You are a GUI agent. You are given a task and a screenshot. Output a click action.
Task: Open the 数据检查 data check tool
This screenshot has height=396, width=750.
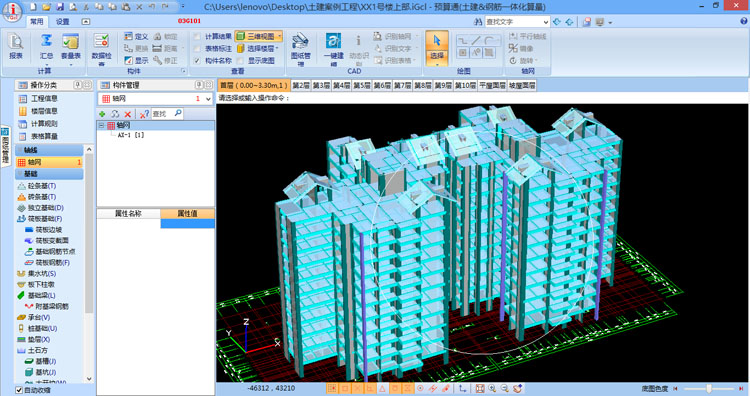[101, 48]
